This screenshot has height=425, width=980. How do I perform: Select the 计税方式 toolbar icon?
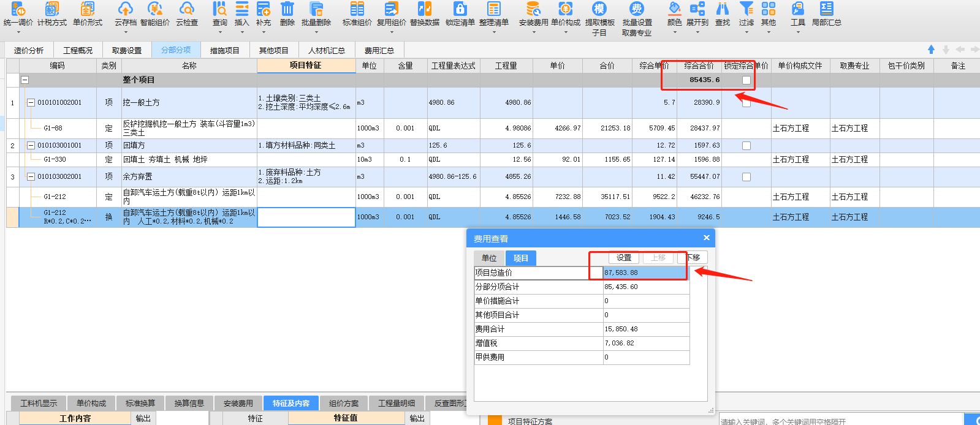[51, 14]
